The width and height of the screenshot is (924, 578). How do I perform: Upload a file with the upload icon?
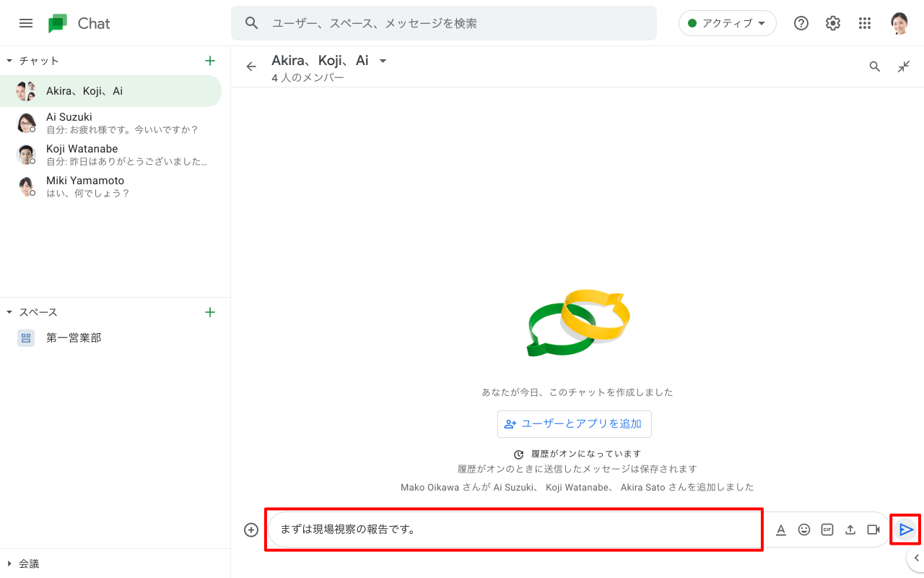850,530
